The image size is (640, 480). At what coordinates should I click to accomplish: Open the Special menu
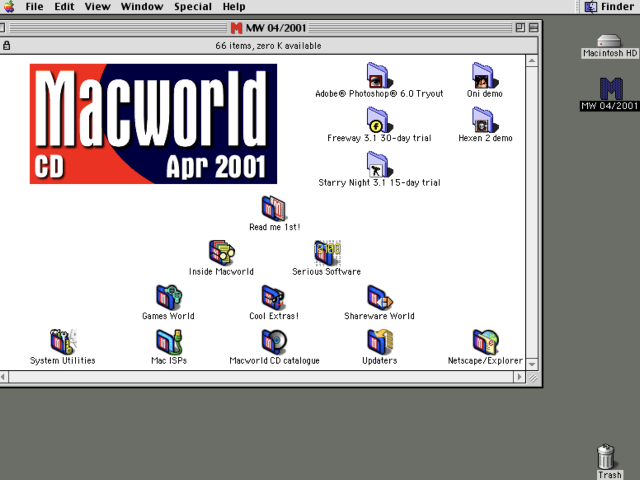coord(193,7)
